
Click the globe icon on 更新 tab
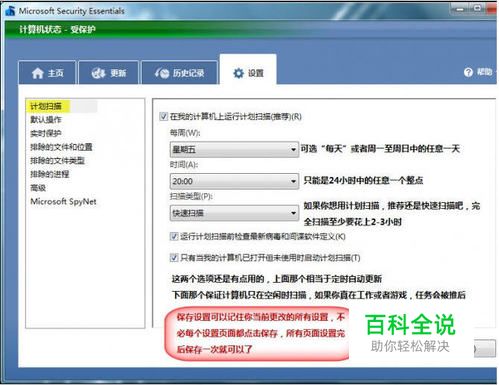coord(98,73)
